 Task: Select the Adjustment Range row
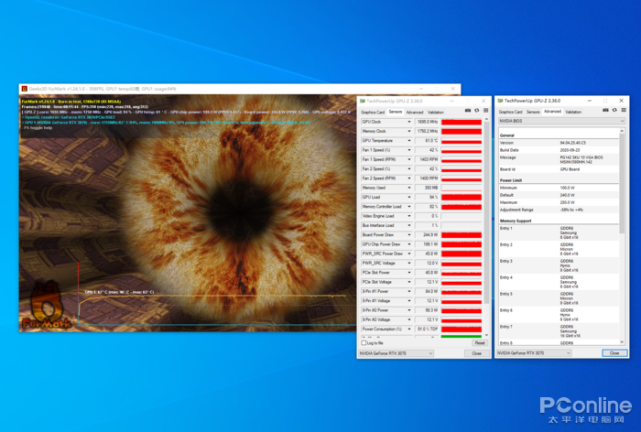coord(559,210)
